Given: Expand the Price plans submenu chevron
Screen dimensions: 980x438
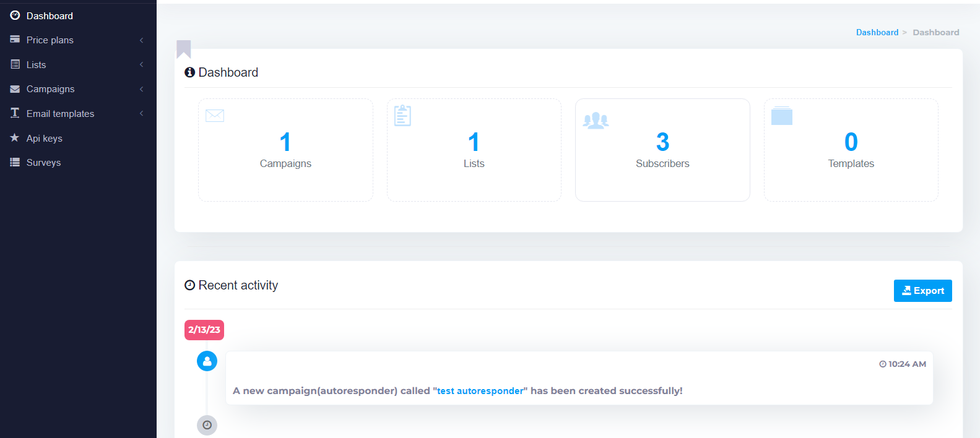Looking at the screenshot, I should click(141, 40).
